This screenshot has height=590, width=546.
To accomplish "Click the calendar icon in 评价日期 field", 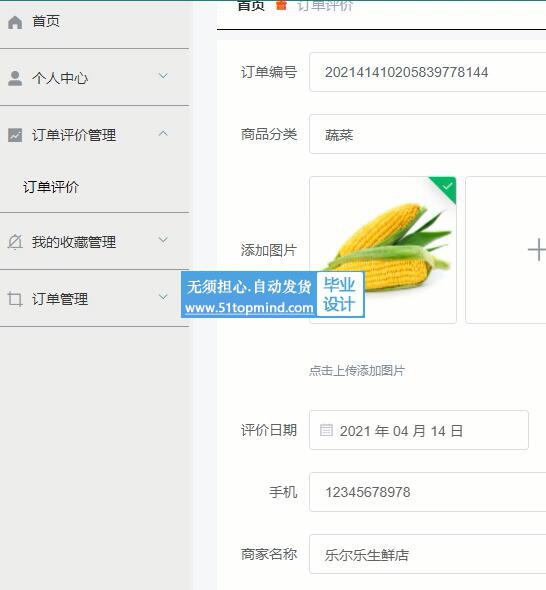I will point(326,430).
